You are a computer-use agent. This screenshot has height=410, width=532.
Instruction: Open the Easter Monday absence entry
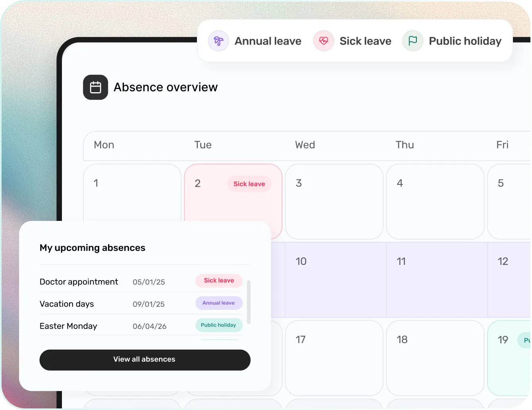pyautogui.click(x=68, y=326)
